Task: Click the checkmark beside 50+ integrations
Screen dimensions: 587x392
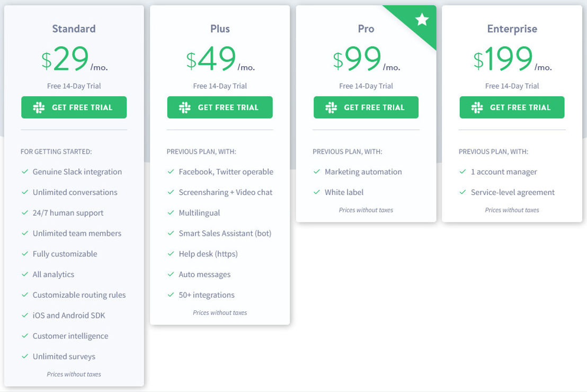Action: coord(171,295)
